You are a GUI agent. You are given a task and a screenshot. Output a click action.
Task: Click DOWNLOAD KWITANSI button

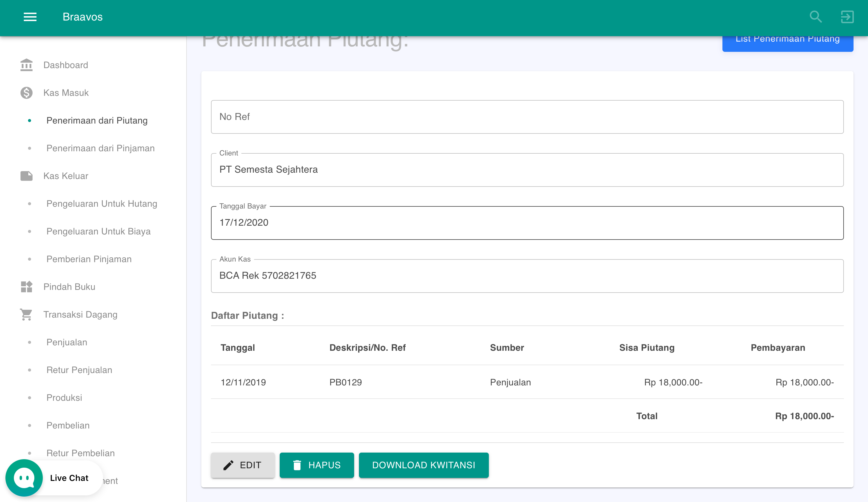[x=423, y=465]
